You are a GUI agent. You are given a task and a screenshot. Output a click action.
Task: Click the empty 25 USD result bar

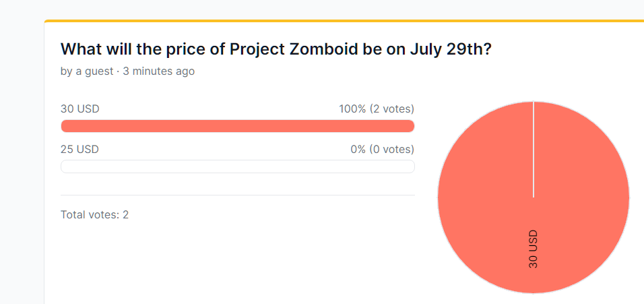click(x=237, y=166)
